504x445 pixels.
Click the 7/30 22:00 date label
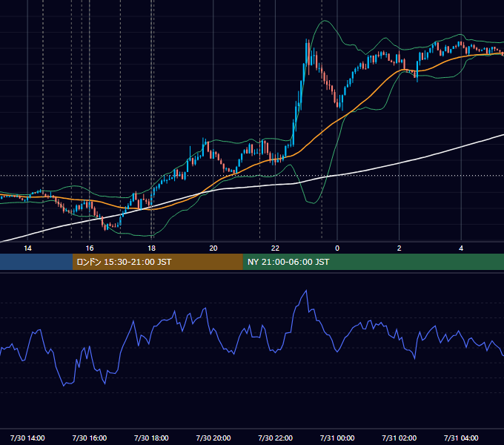tap(275, 438)
